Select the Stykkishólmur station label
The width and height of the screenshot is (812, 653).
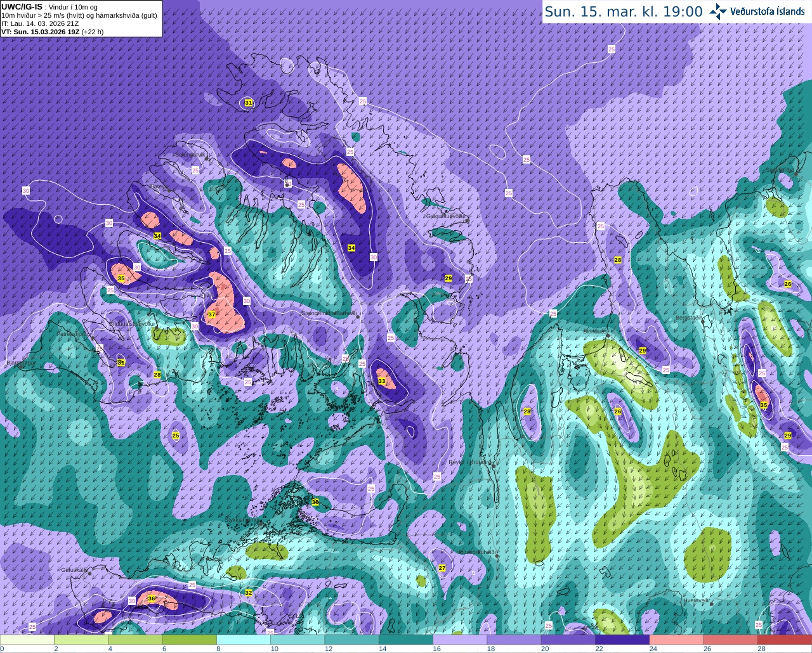(242, 519)
